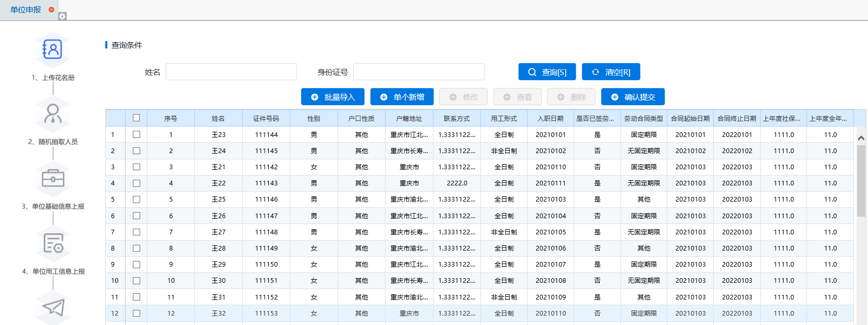Viewport: 868px width, 325px height.
Task: Click the 批量导入 button
Action: [333, 97]
